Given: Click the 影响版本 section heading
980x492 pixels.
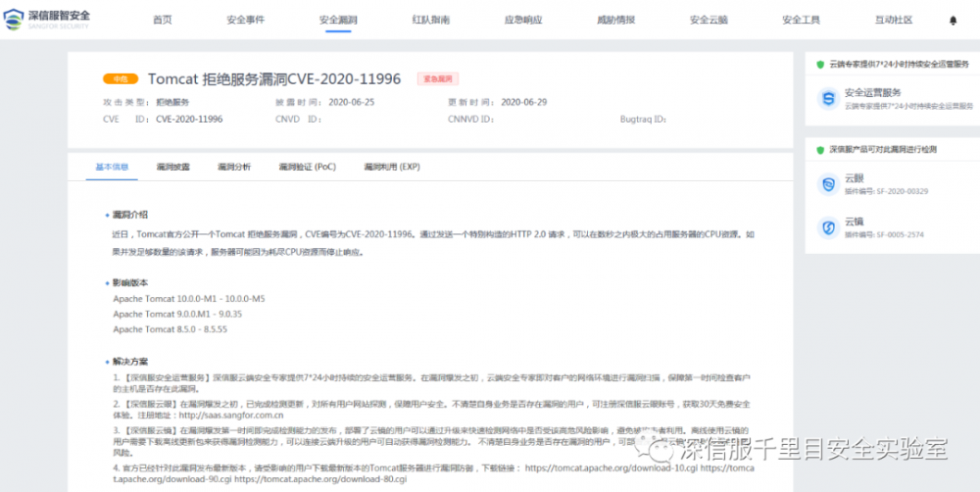Looking at the screenshot, I should pos(130,282).
